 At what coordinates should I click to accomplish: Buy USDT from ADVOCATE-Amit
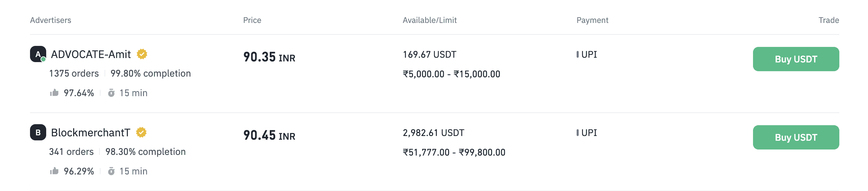click(795, 59)
